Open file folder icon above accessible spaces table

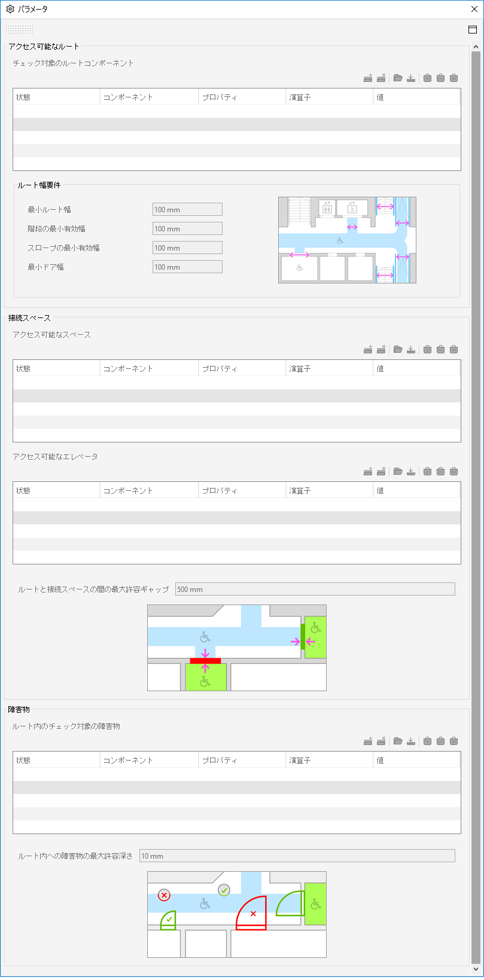398,349
